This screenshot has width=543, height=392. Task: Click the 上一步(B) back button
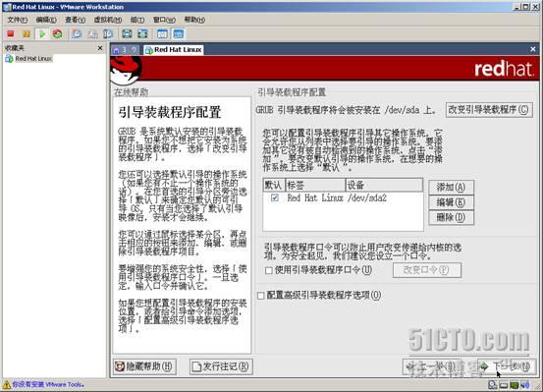click(x=431, y=366)
